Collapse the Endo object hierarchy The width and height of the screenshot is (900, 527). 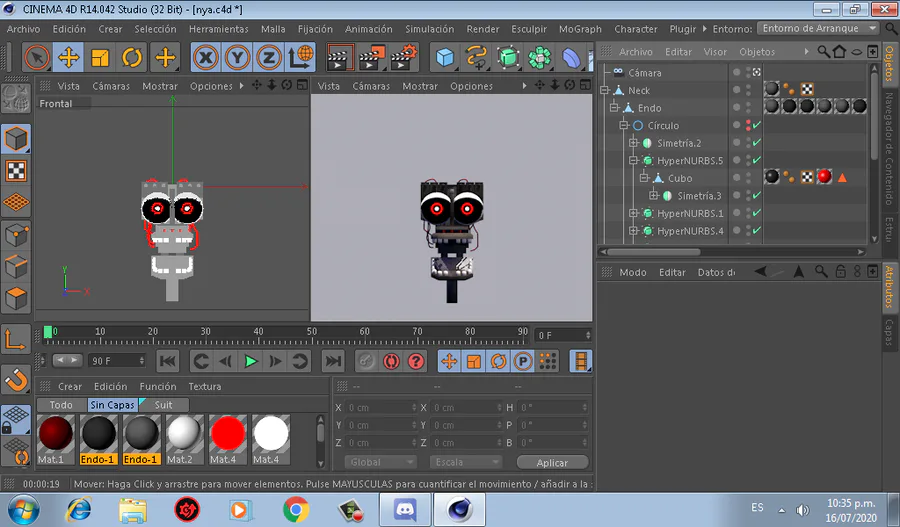point(614,108)
